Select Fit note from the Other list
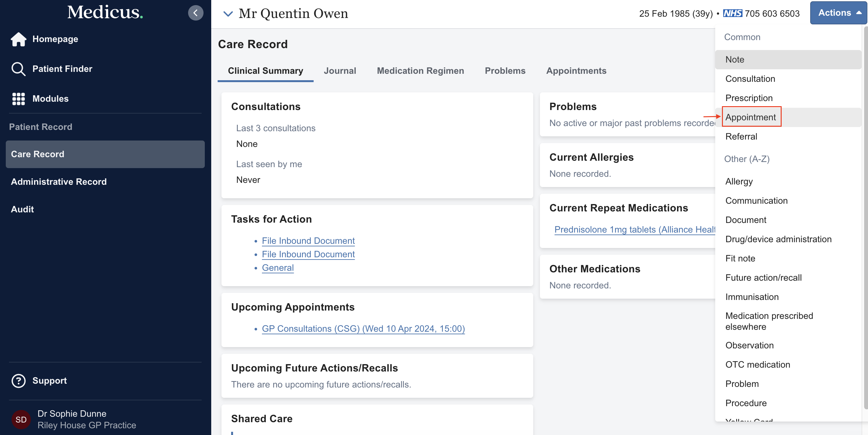 pyautogui.click(x=740, y=258)
